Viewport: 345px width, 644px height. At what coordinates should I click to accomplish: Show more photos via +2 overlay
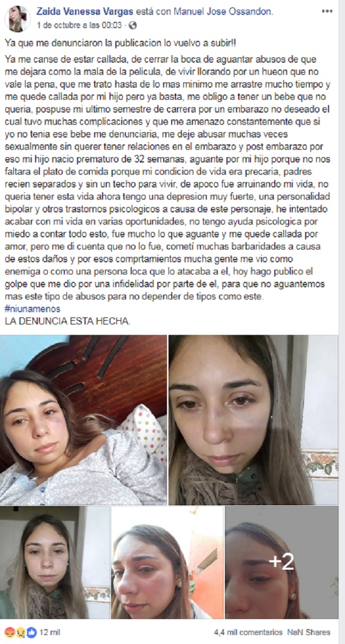click(x=282, y=563)
